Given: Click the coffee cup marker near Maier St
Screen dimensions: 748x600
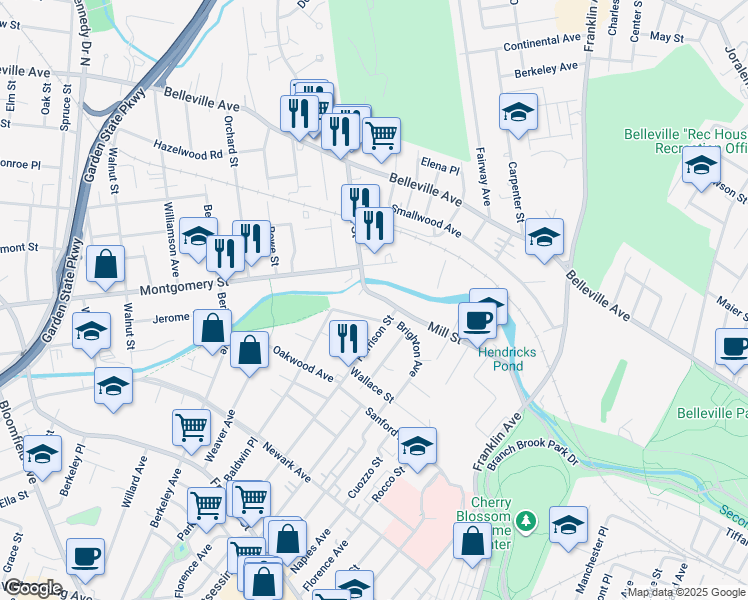Looking at the screenshot, I should pyautogui.click(x=735, y=348).
